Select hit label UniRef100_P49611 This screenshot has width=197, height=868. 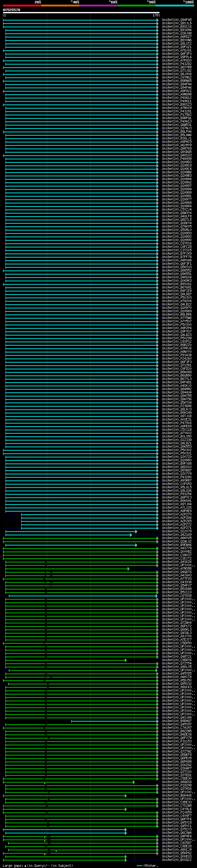coord(177,101)
